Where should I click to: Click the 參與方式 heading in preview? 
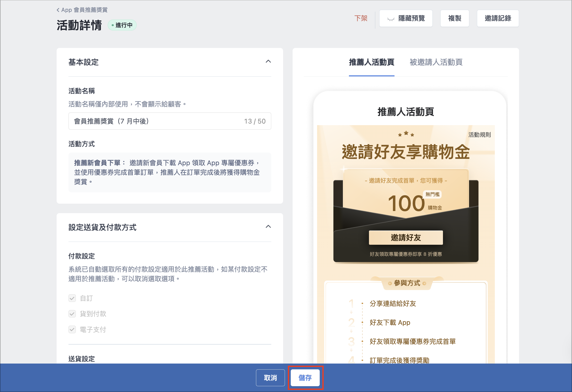click(407, 283)
